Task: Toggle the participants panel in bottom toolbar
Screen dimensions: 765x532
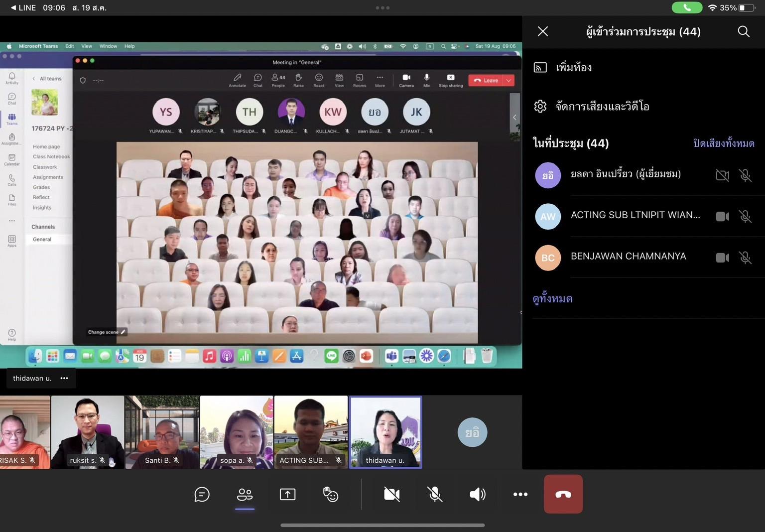Action: click(245, 494)
